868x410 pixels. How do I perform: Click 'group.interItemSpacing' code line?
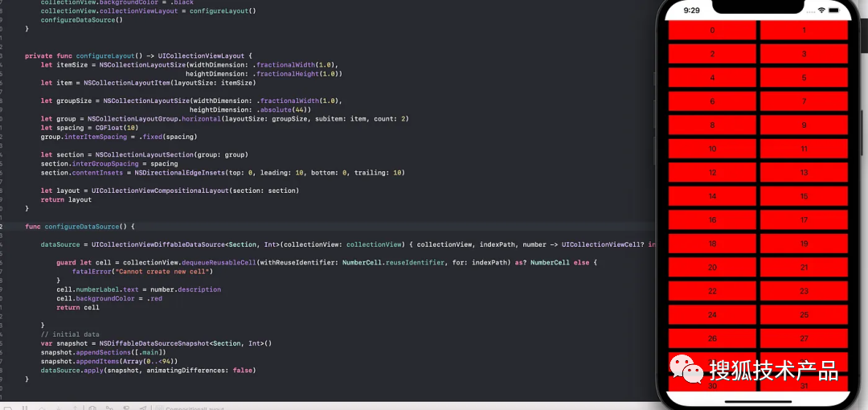tap(119, 137)
